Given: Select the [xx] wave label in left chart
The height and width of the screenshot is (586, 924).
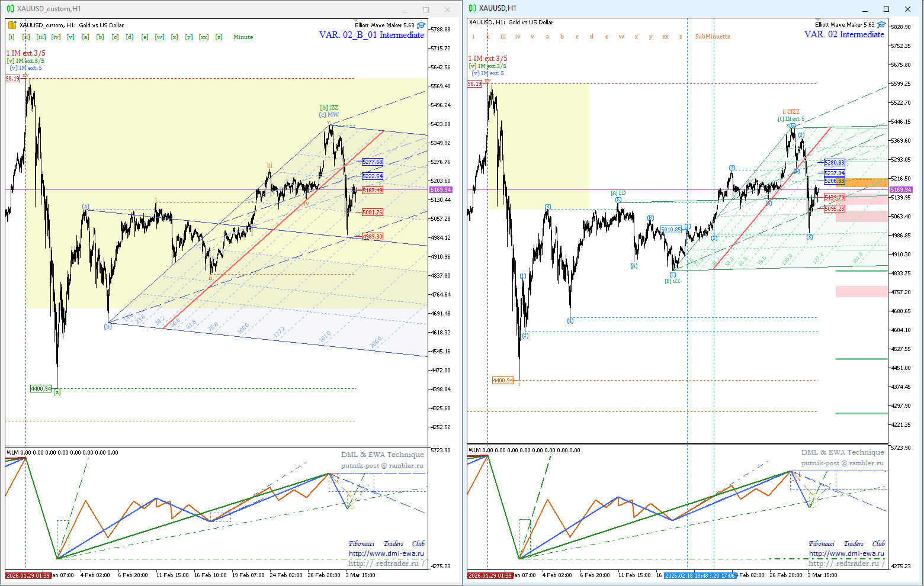Looking at the screenshot, I should [x=204, y=37].
